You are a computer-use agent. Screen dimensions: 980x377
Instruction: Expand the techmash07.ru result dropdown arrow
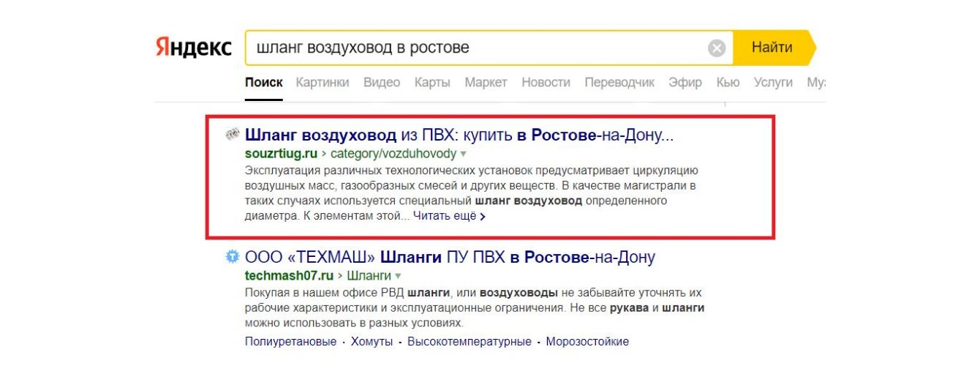[399, 277]
